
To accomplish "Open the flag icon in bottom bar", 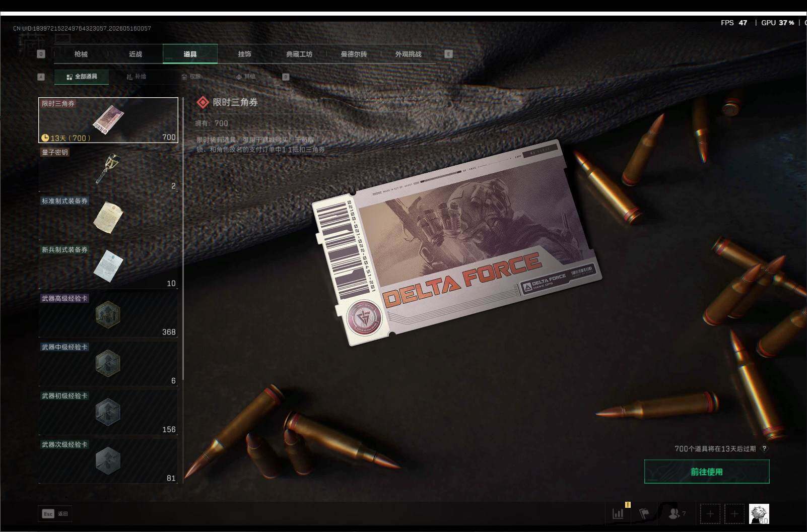I will [644, 513].
